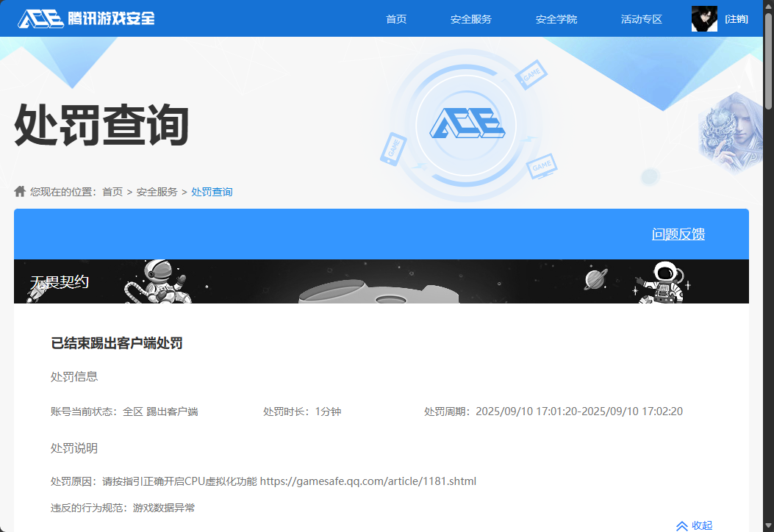Open the 安全服务 navigation item
This screenshot has width=774, height=532.
470,18
